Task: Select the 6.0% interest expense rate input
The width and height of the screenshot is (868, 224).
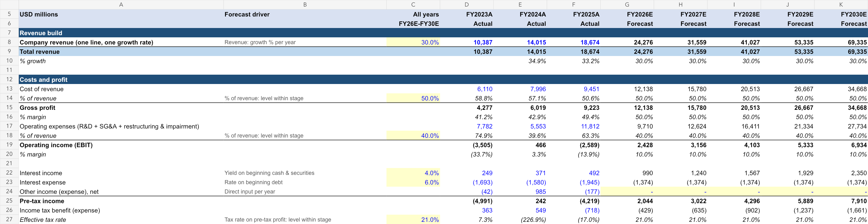Action: coord(413,182)
